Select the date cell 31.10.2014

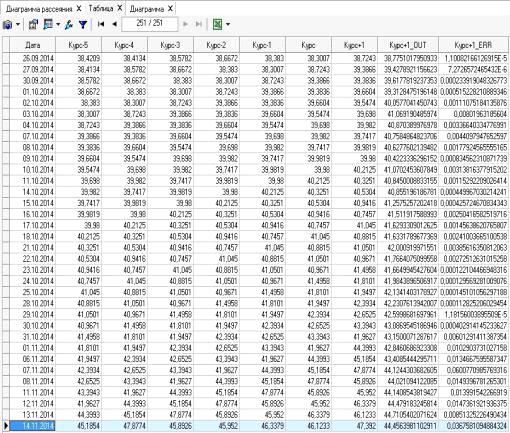[32, 337]
